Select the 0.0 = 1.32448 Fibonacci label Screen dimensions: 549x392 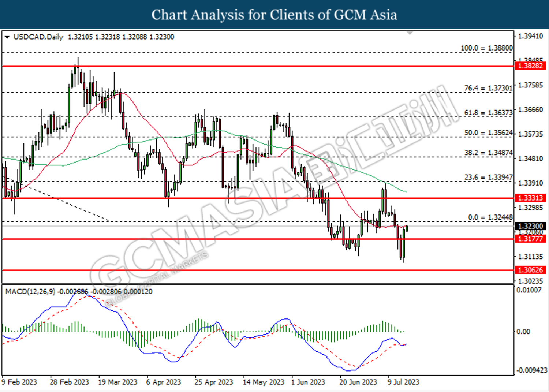coord(490,217)
